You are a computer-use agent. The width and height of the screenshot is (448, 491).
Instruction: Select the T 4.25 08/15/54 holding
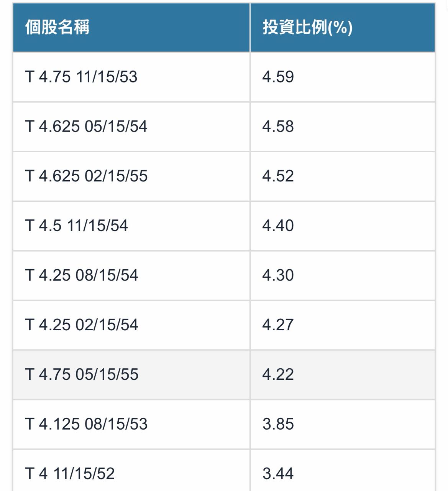click(82, 275)
